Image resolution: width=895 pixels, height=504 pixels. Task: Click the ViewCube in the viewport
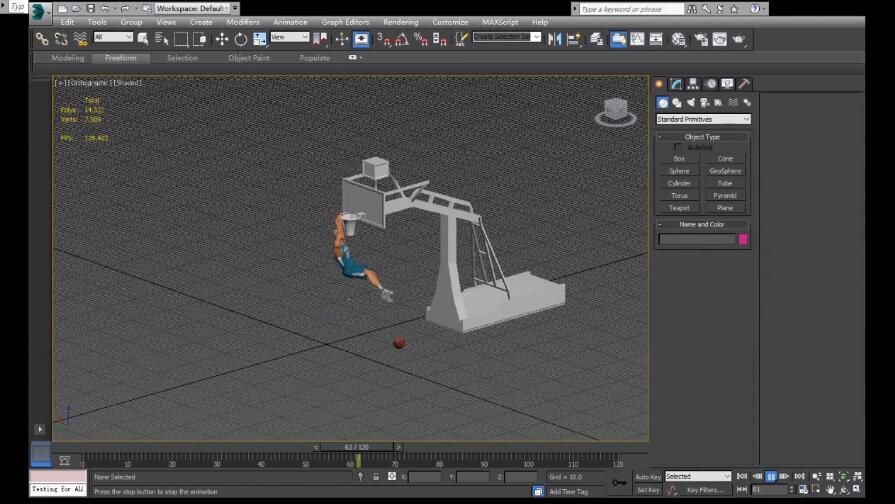pos(616,112)
